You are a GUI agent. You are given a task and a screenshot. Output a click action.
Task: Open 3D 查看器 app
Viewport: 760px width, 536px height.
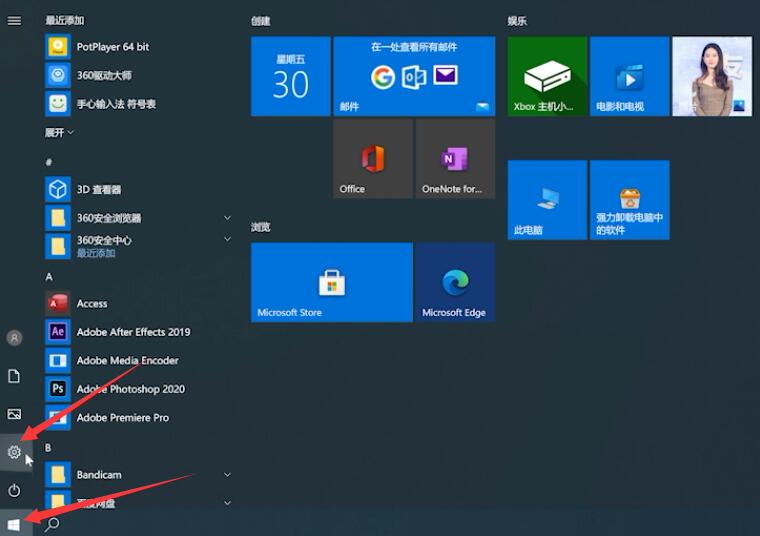point(138,189)
